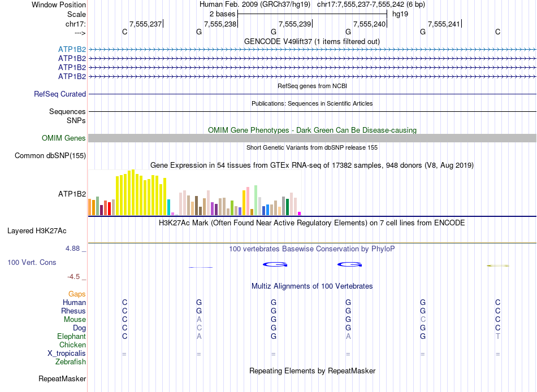Click the Chicken species label
This screenshot has height=392, width=537.
72,345
